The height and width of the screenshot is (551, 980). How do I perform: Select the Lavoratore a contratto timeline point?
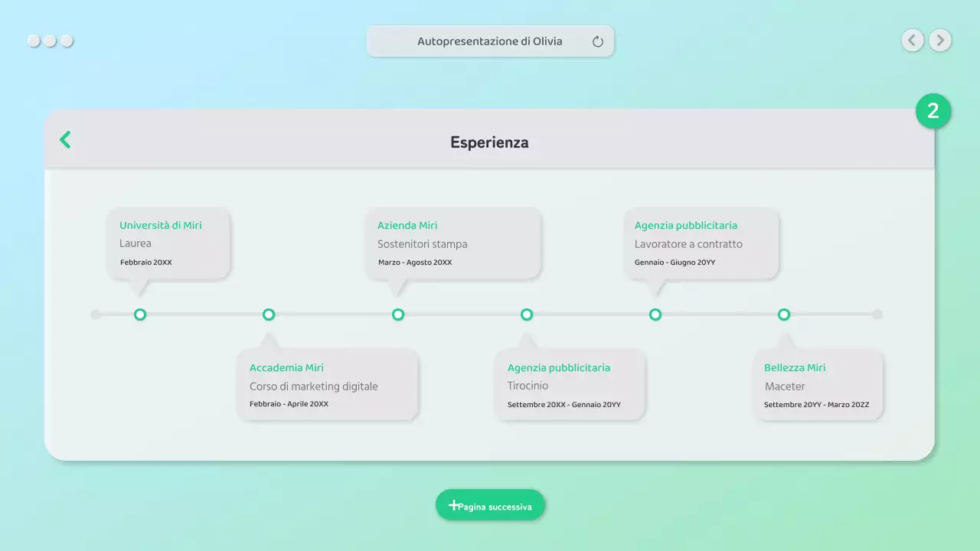tap(655, 314)
